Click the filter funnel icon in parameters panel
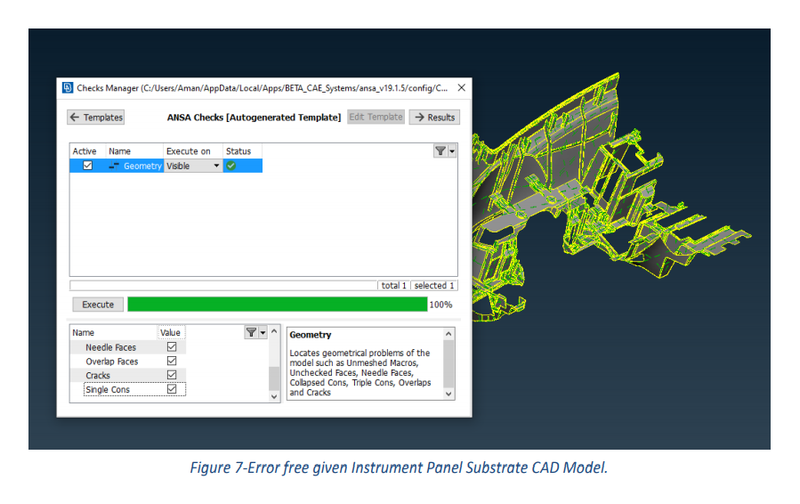Screen dimensions: 800x504 (x=251, y=332)
